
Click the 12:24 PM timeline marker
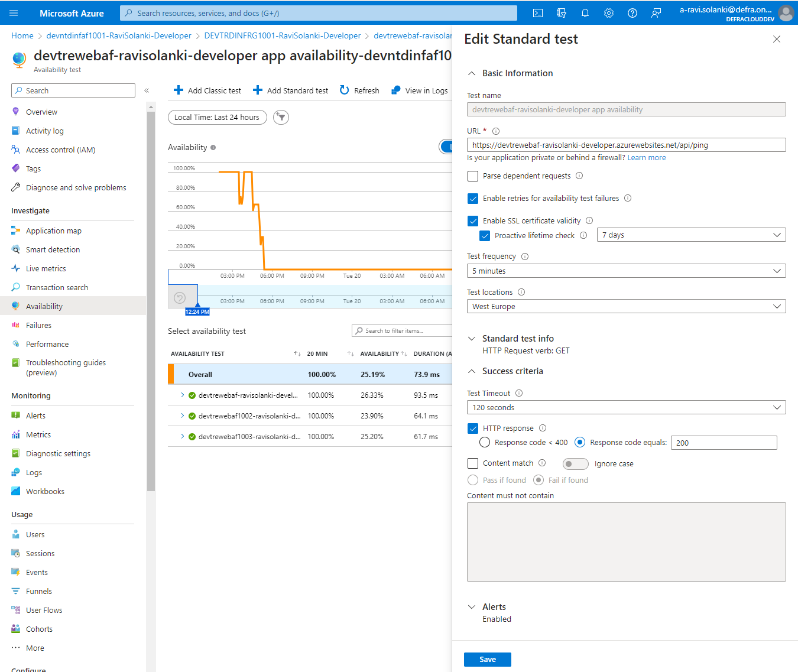click(197, 311)
